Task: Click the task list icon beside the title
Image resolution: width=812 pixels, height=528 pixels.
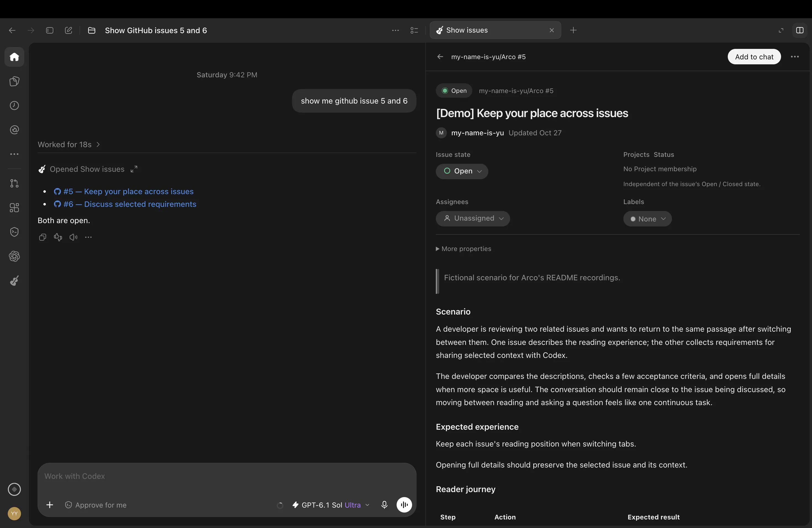Action: [x=414, y=30]
